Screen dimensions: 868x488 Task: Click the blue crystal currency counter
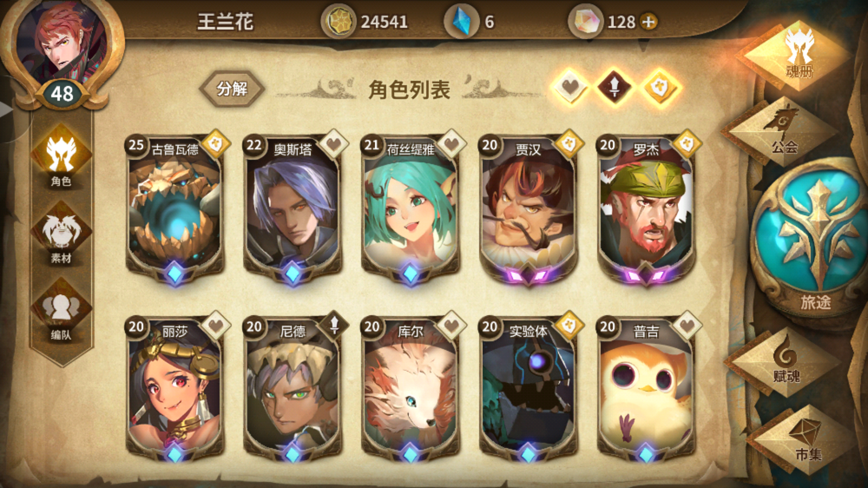[x=470, y=22]
